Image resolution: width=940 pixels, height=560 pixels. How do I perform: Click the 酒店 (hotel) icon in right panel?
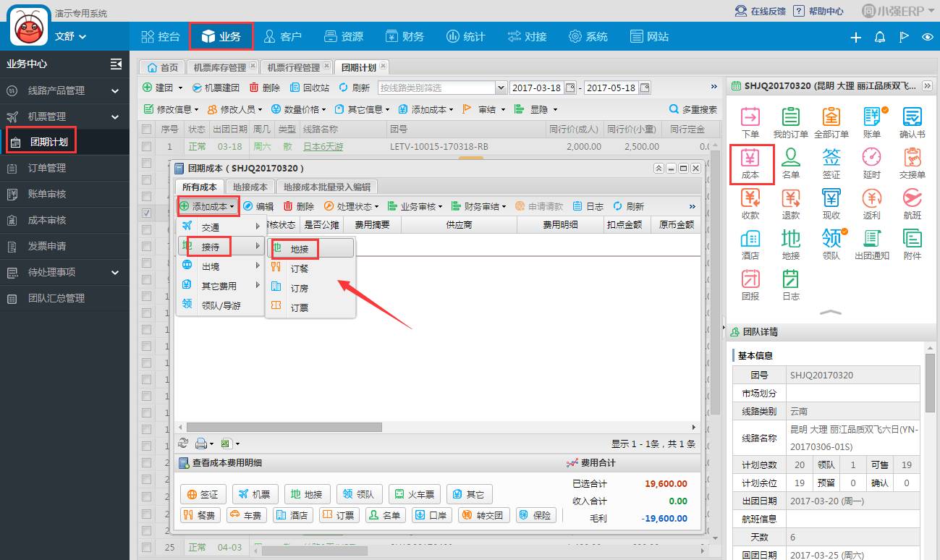click(750, 245)
